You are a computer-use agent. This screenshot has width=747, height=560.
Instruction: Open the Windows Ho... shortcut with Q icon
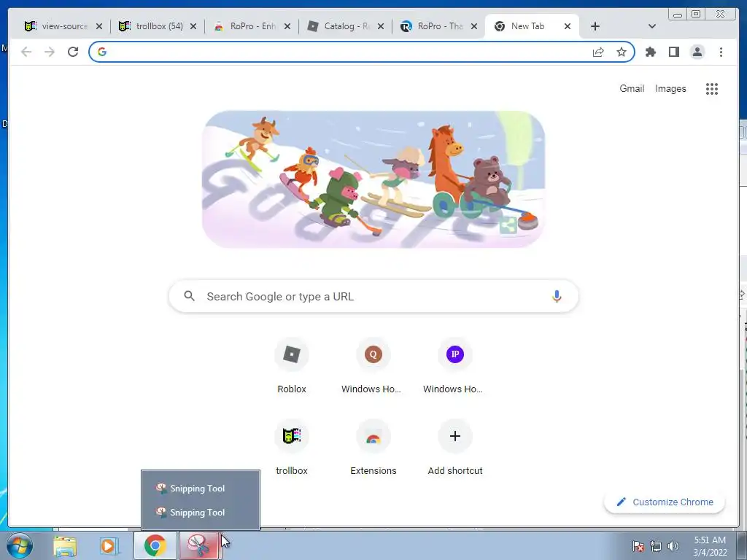(373, 366)
